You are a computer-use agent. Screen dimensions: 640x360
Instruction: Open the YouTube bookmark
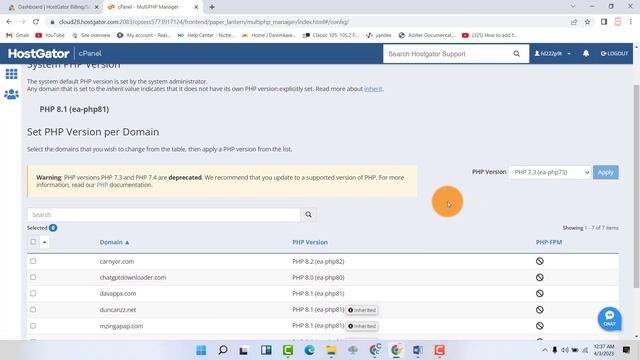(x=50, y=36)
